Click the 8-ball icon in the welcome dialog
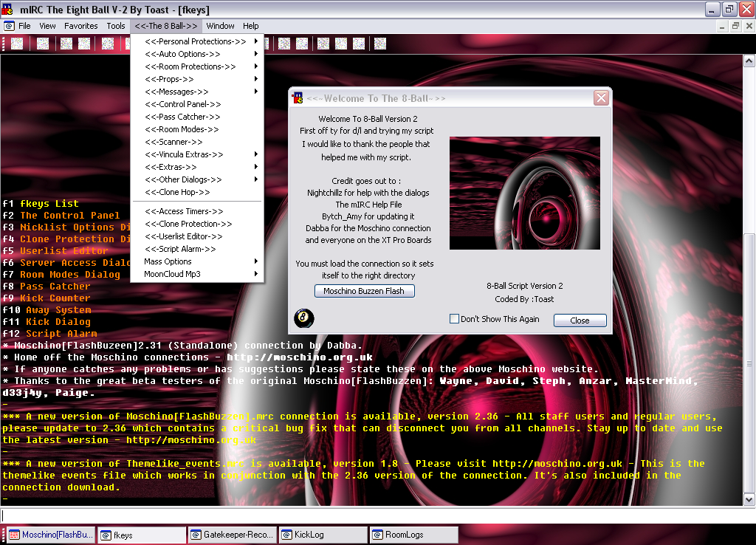This screenshot has width=756, height=545. pos(303,318)
